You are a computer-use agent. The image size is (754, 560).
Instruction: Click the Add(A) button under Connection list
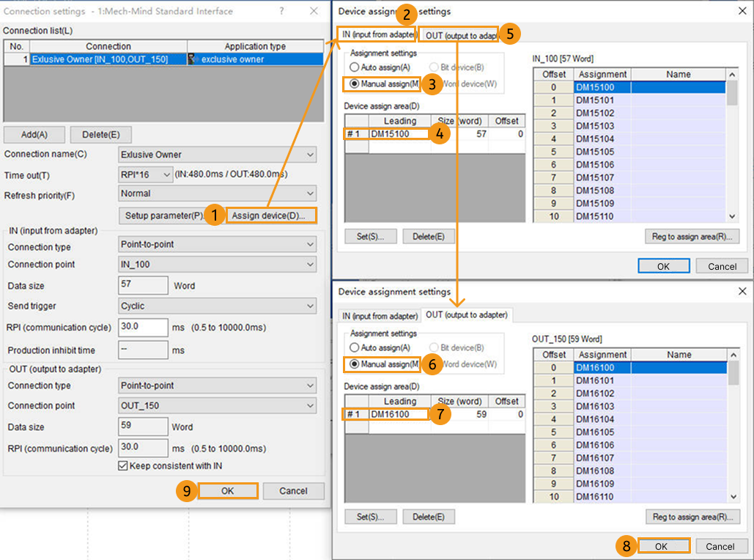(x=34, y=134)
